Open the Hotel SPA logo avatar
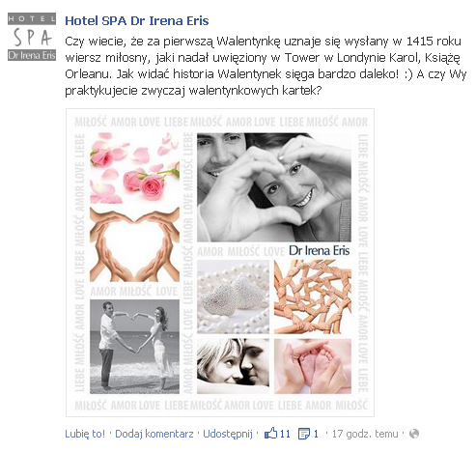 (32, 37)
